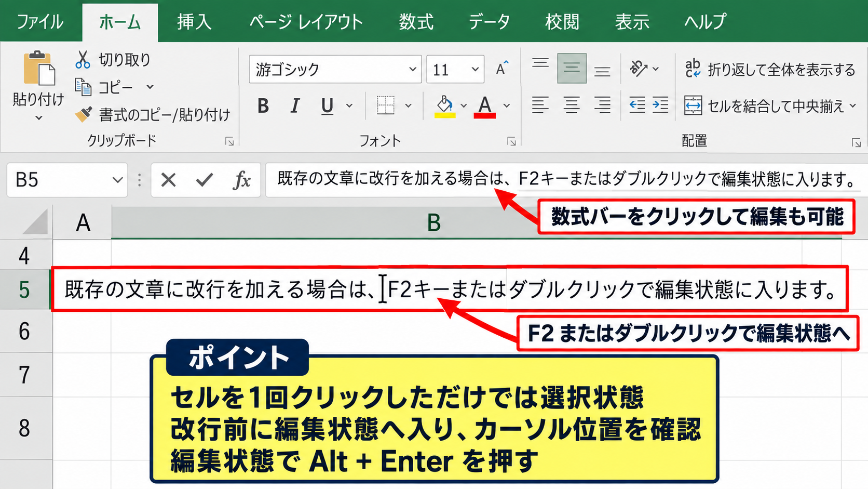Align text right
868x489 pixels.
point(602,105)
